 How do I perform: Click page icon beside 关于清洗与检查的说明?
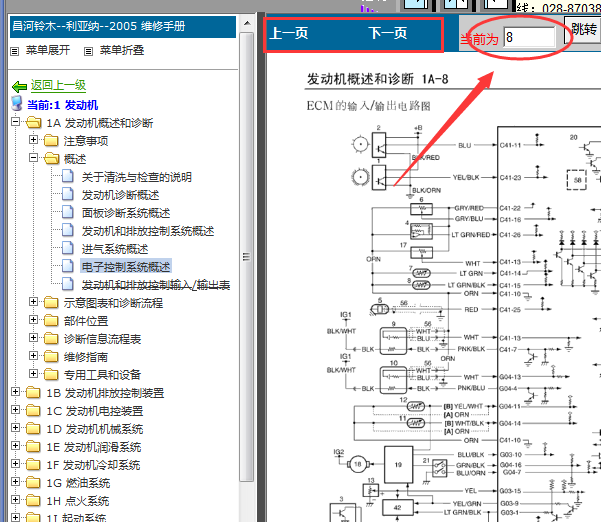click(68, 176)
